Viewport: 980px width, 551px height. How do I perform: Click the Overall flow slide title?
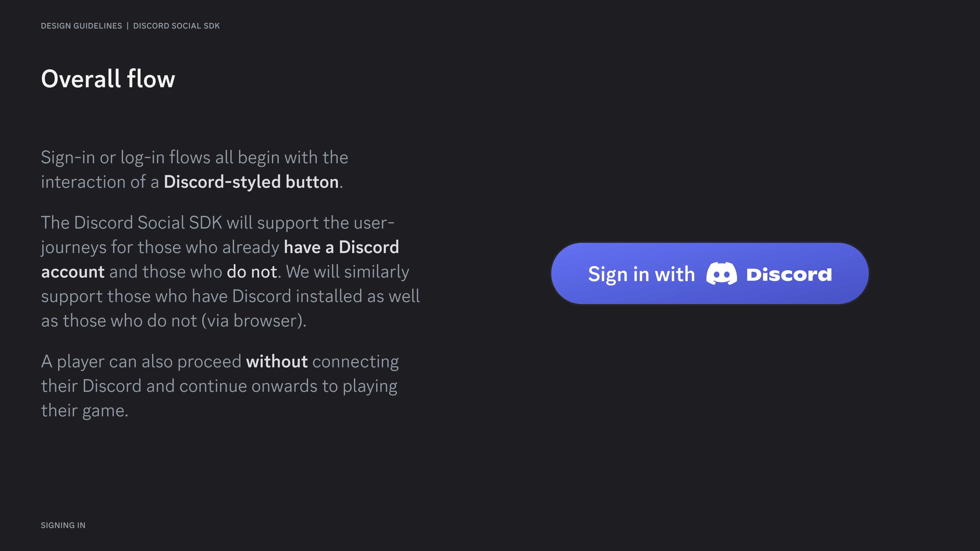[108, 79]
